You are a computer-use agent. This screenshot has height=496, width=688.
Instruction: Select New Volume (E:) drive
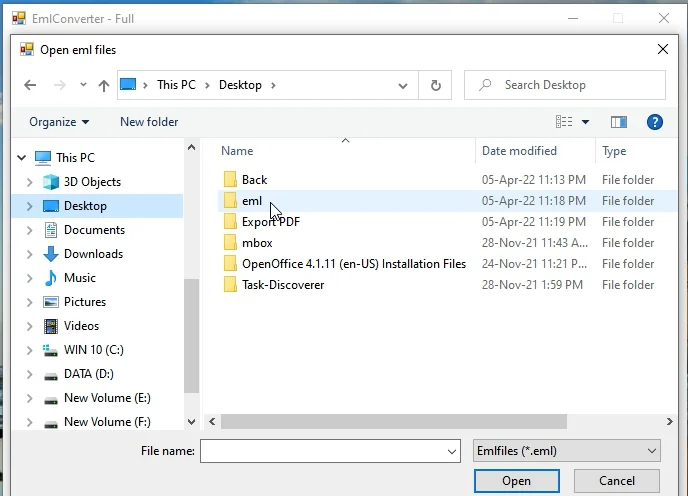[107, 398]
